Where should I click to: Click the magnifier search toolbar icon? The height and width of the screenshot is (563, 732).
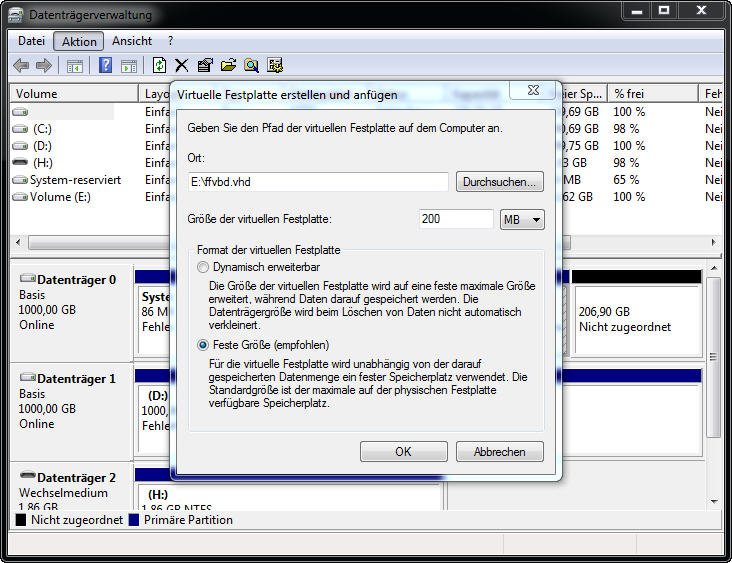[251, 66]
